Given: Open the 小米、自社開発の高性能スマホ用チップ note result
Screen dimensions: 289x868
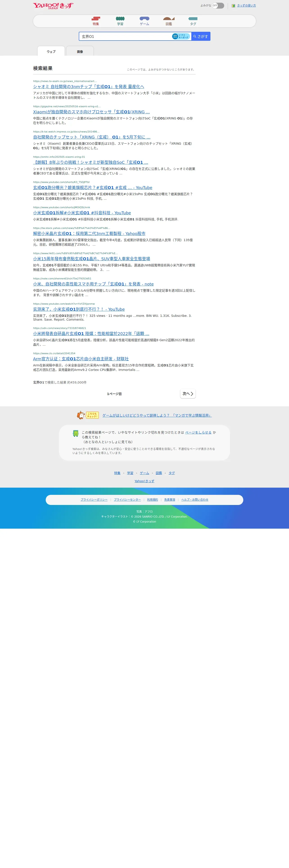Looking at the screenshot, I should [93, 284].
